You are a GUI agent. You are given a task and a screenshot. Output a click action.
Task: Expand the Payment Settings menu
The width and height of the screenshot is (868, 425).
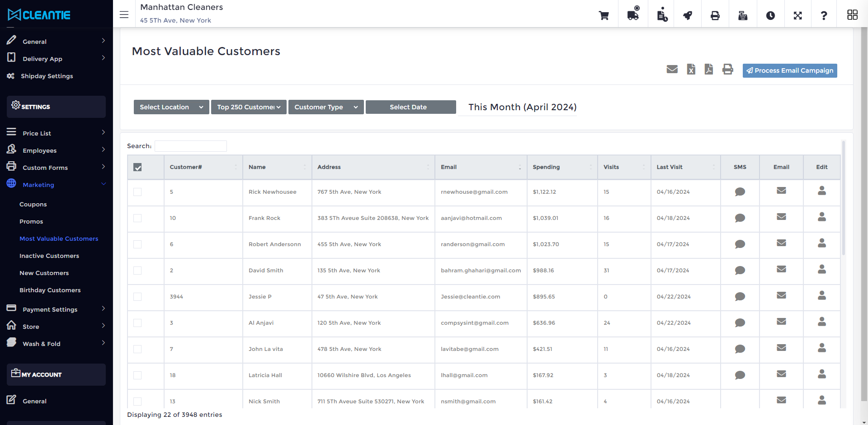pyautogui.click(x=56, y=309)
